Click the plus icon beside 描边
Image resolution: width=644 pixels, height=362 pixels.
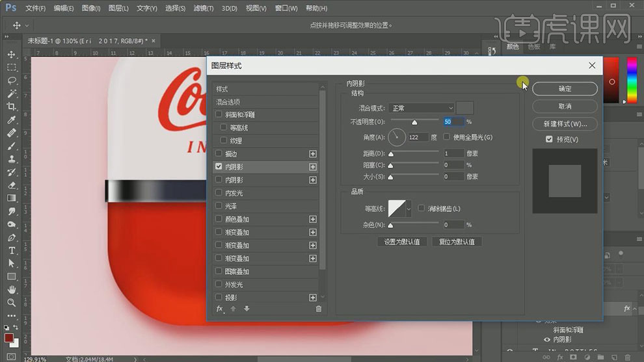(x=313, y=154)
